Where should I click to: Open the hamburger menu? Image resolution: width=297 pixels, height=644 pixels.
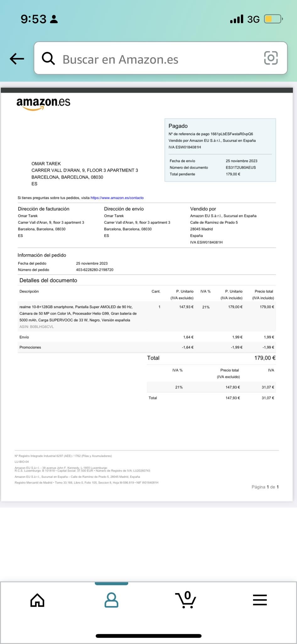(x=260, y=600)
